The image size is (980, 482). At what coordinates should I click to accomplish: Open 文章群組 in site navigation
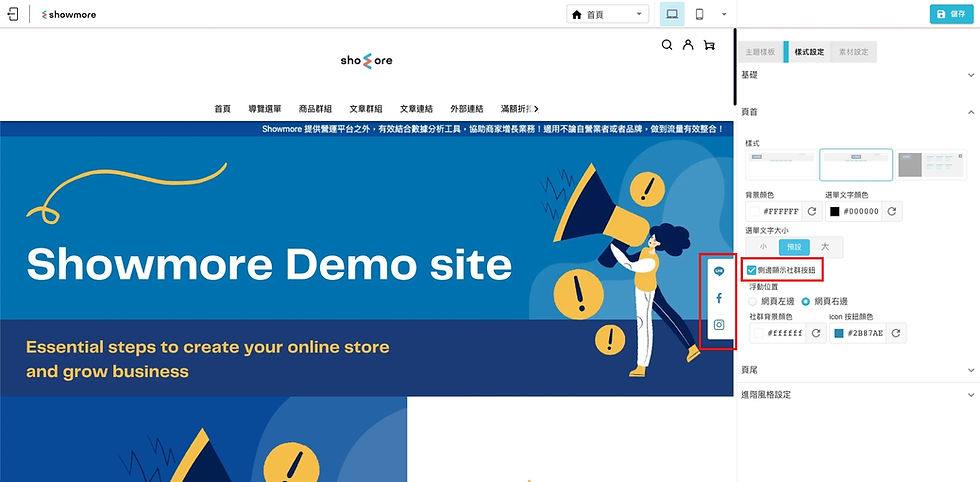pos(366,109)
